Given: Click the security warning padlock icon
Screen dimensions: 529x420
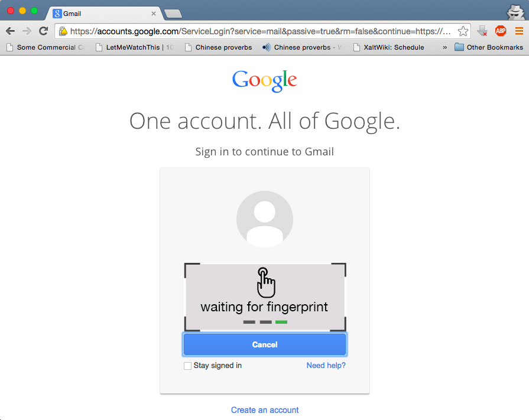Looking at the screenshot, I should [x=63, y=31].
